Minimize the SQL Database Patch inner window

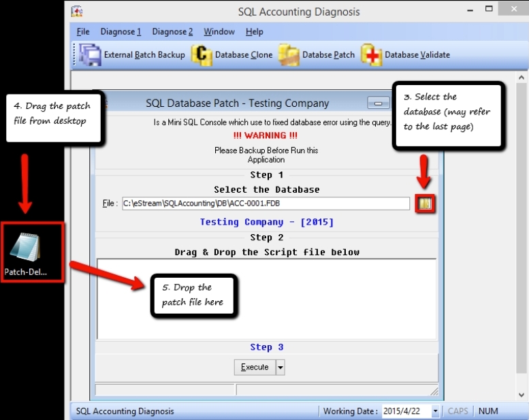pyautogui.click(x=377, y=103)
